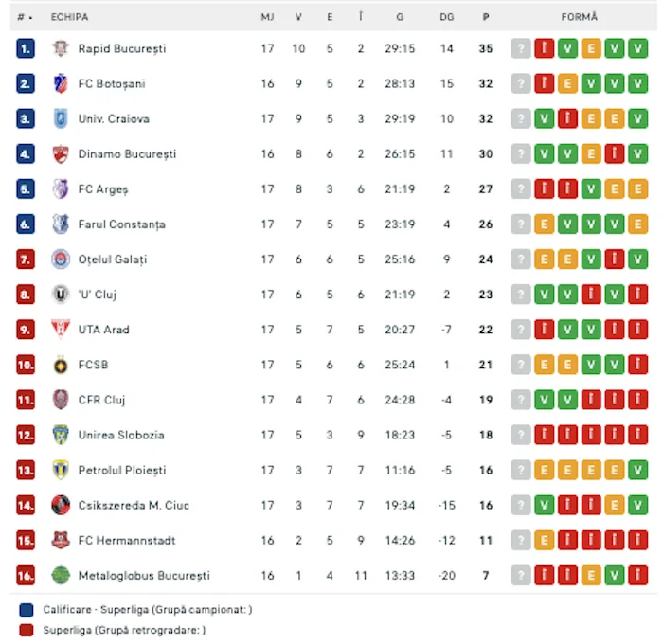Click Rapid București's red Î loss badge
663x644 pixels.
point(545,48)
